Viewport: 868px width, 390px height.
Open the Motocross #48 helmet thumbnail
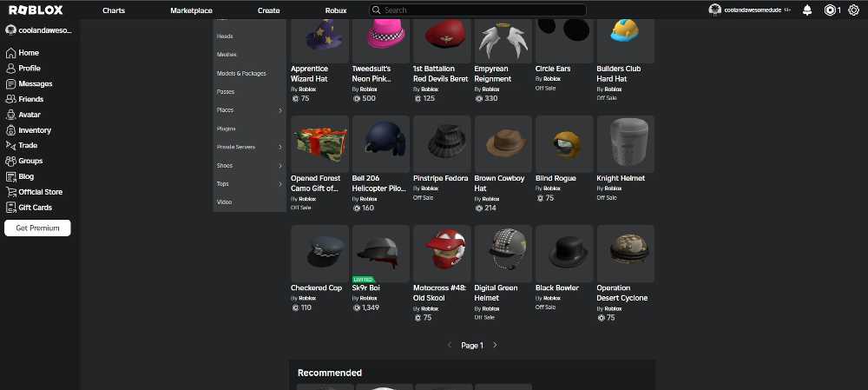coord(442,254)
